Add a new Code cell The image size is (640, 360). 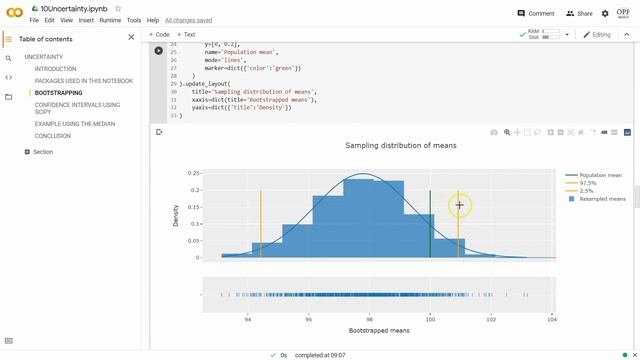click(159, 35)
